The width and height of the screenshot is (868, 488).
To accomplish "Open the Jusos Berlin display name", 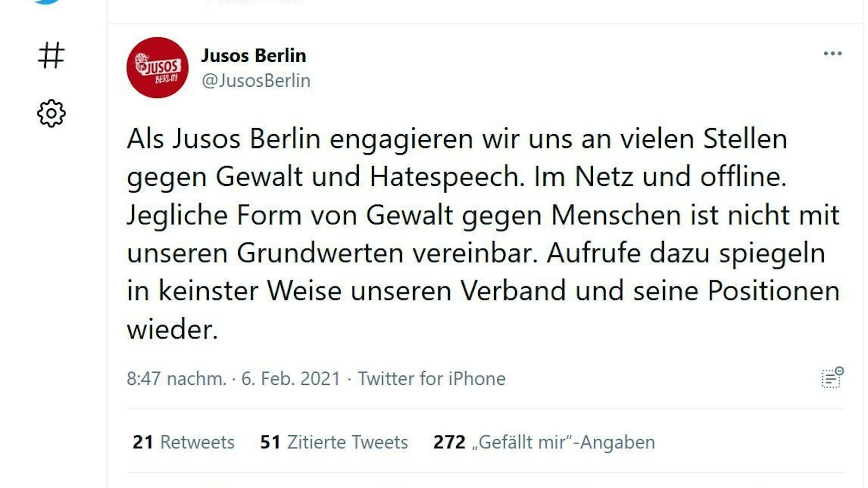I will [253, 55].
